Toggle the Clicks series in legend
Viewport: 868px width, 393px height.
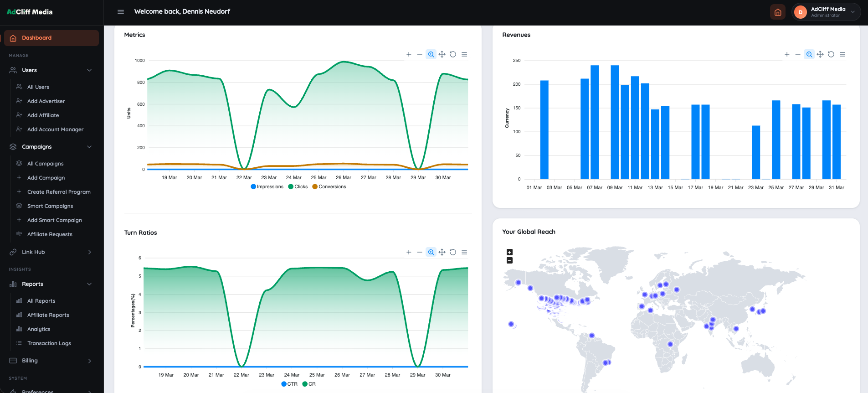coord(298,186)
